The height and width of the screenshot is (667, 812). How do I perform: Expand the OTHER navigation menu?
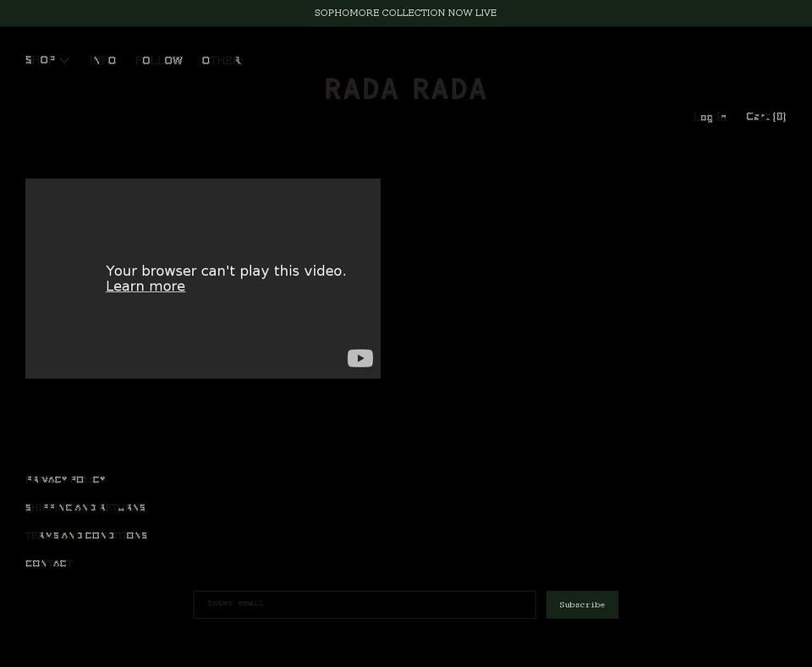[221, 60]
